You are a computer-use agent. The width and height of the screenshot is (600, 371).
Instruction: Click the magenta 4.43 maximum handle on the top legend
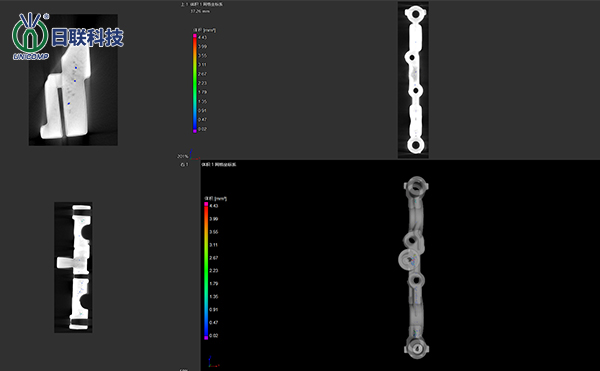pyautogui.click(x=195, y=36)
